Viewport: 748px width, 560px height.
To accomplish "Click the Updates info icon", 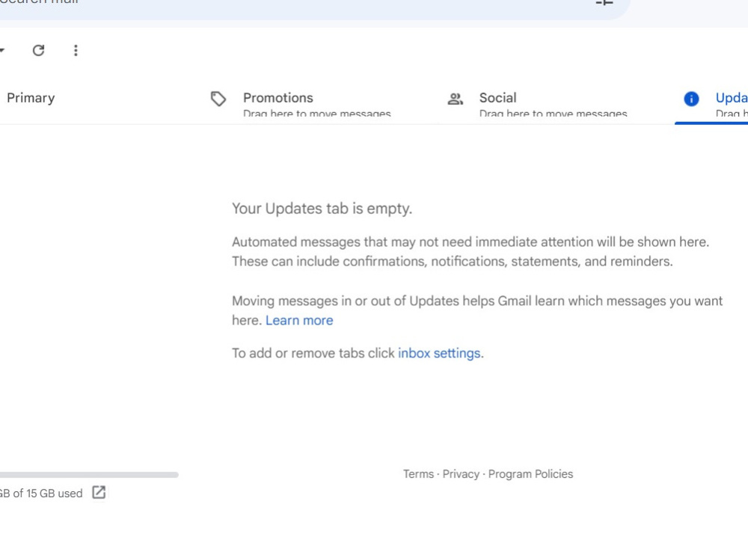I will [691, 99].
